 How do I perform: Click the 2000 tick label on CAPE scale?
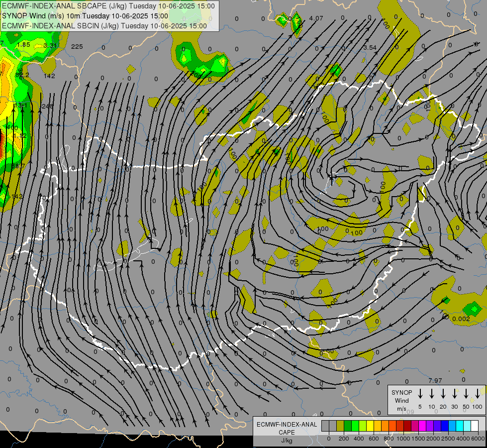433,439
